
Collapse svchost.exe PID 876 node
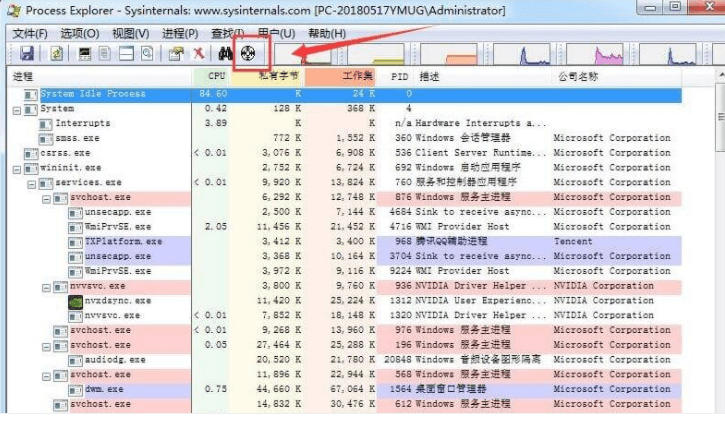point(47,199)
